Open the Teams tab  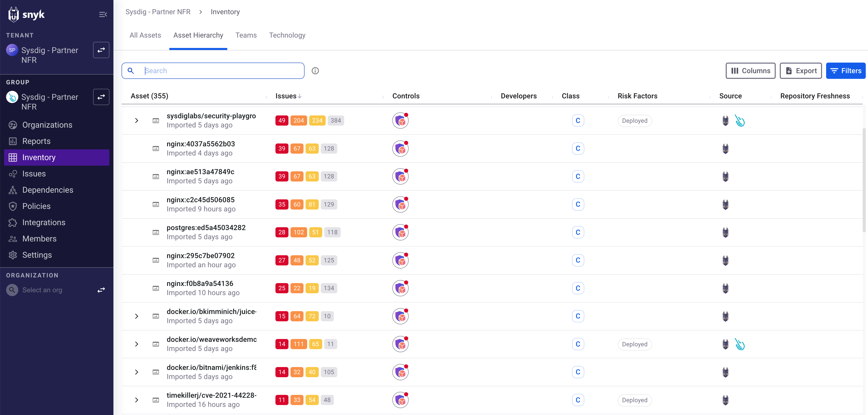point(246,35)
